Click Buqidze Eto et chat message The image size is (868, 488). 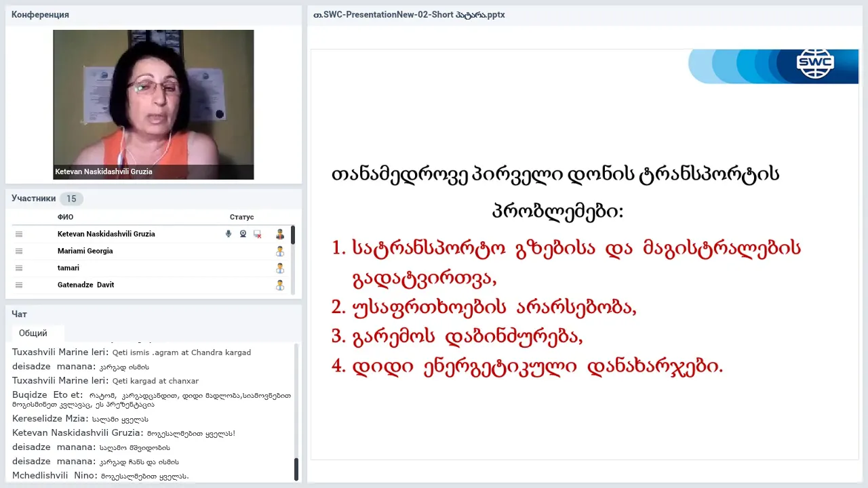click(x=152, y=399)
